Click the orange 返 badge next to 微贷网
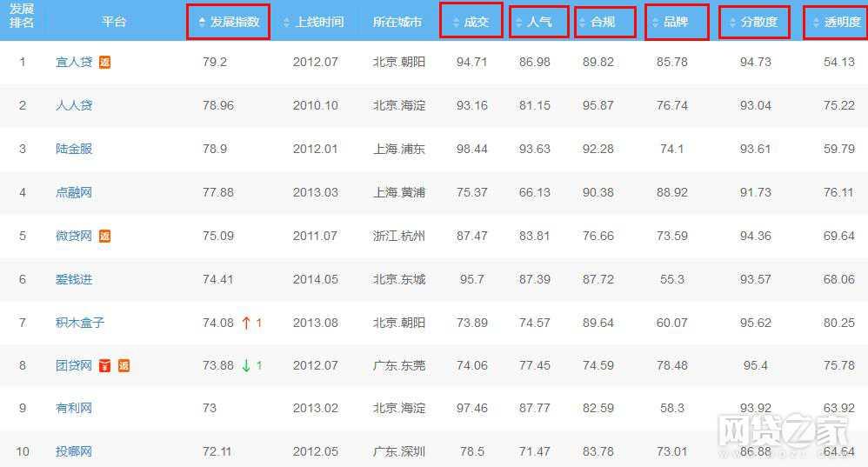Image resolution: width=868 pixels, height=467 pixels. coord(104,237)
